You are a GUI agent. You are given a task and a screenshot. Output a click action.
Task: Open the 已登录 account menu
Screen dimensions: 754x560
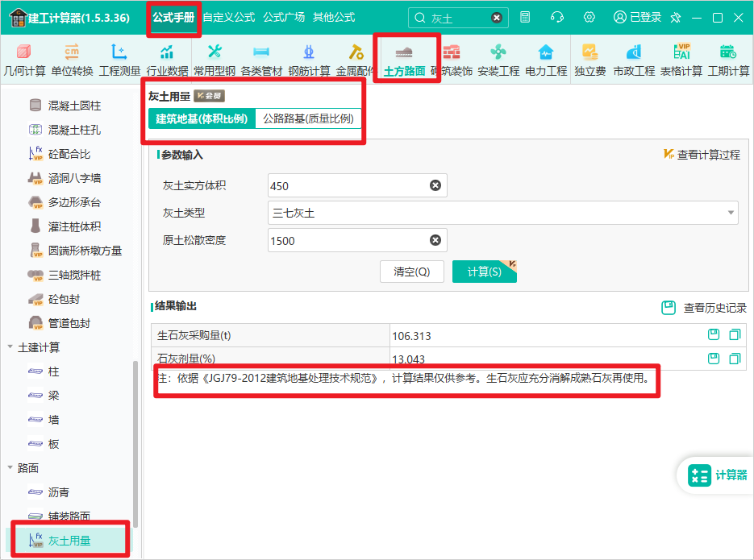point(637,18)
